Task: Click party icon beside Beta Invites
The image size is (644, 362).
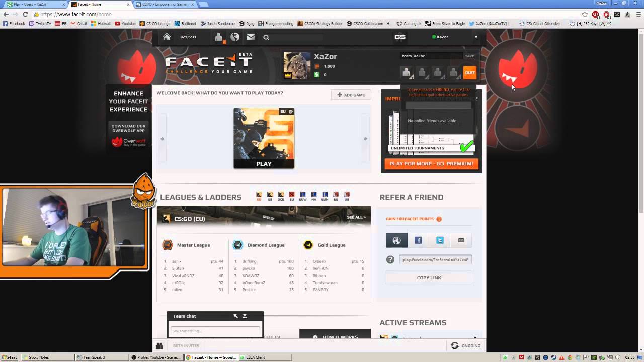Action: (159, 346)
